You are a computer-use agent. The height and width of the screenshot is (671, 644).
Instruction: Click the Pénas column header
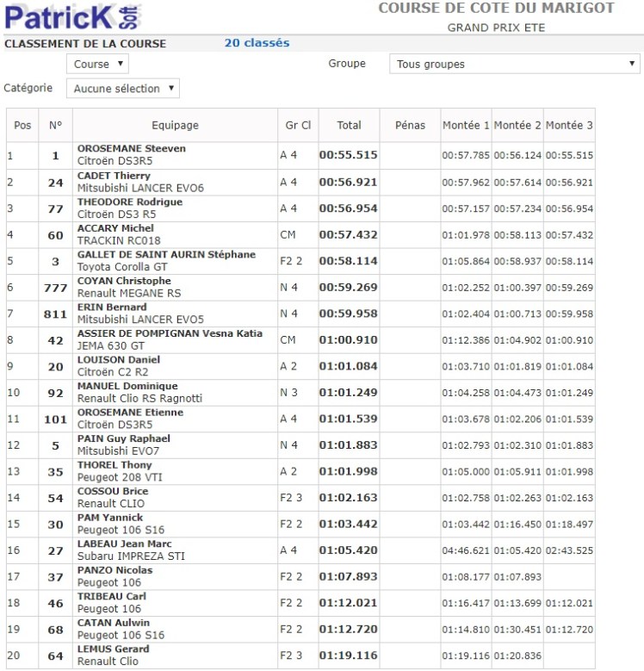pos(410,125)
